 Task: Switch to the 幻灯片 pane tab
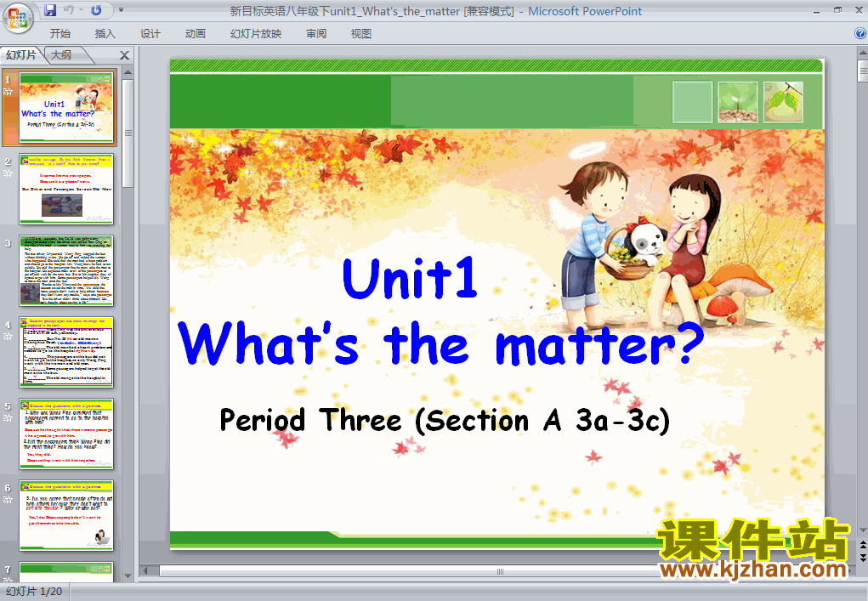[x=21, y=54]
